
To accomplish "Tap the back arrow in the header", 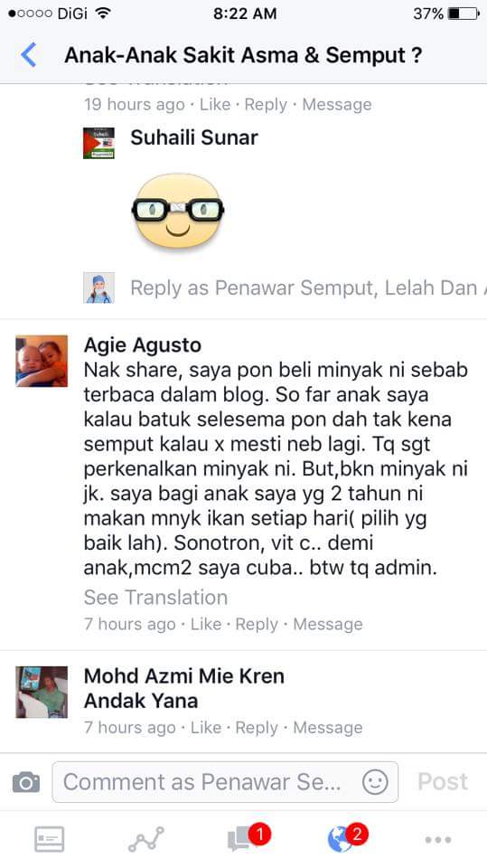I will [28, 55].
